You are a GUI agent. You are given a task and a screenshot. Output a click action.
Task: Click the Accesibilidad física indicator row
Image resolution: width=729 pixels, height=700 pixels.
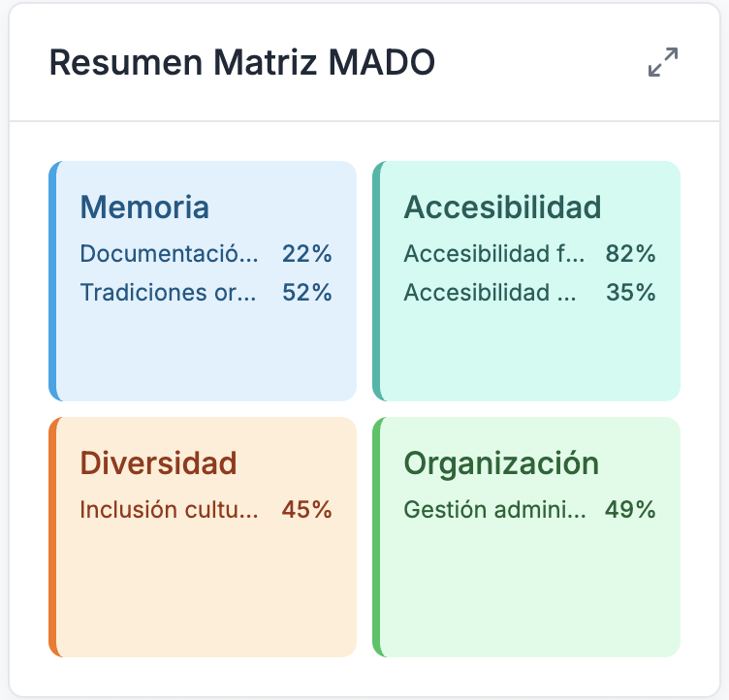pyautogui.click(x=494, y=254)
